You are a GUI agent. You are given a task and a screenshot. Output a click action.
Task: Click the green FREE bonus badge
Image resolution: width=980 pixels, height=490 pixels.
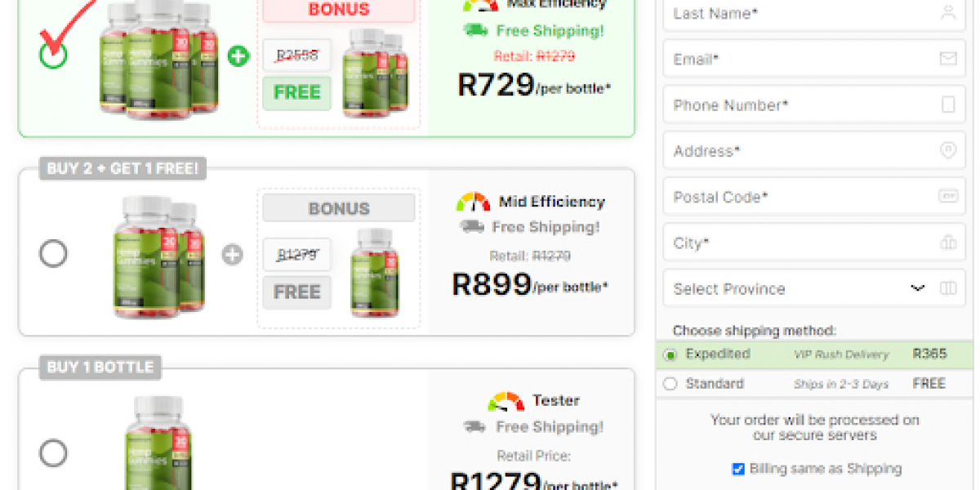296,93
